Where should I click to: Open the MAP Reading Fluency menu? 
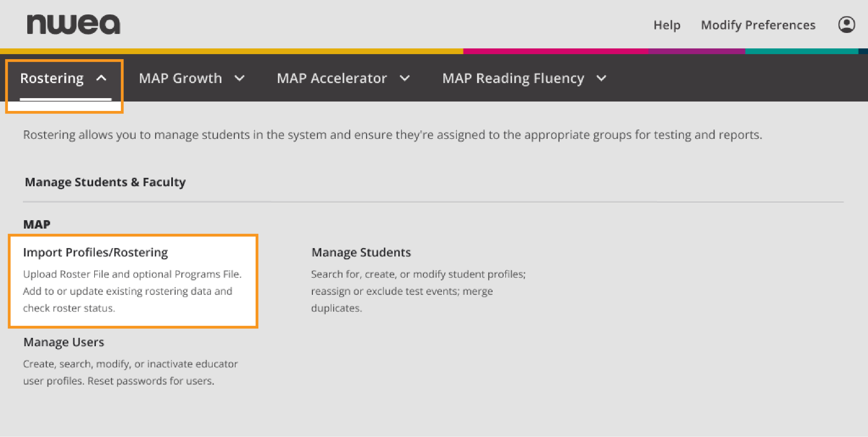point(513,78)
